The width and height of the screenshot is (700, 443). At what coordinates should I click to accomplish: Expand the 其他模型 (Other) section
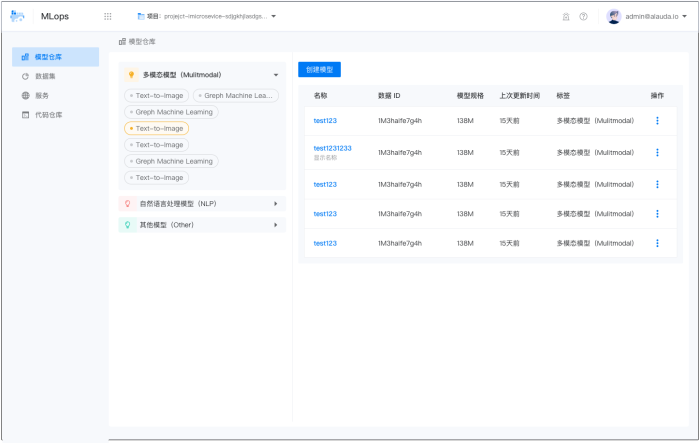click(x=275, y=225)
